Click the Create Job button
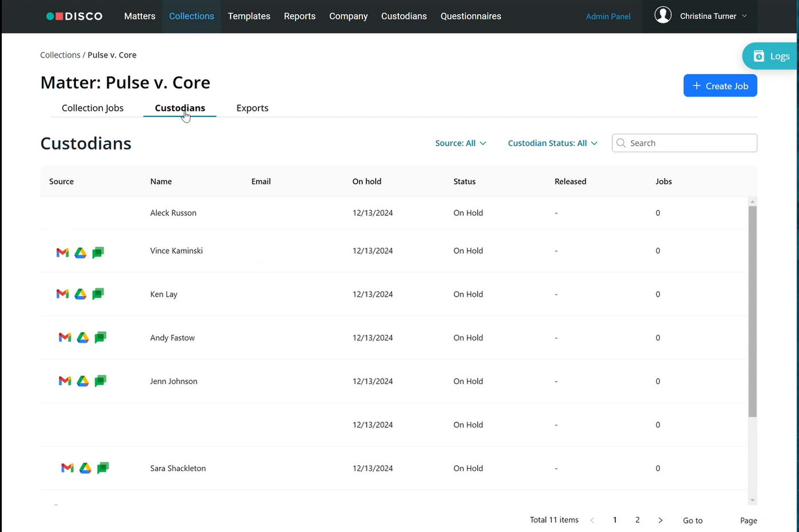799x532 pixels. [x=720, y=86]
